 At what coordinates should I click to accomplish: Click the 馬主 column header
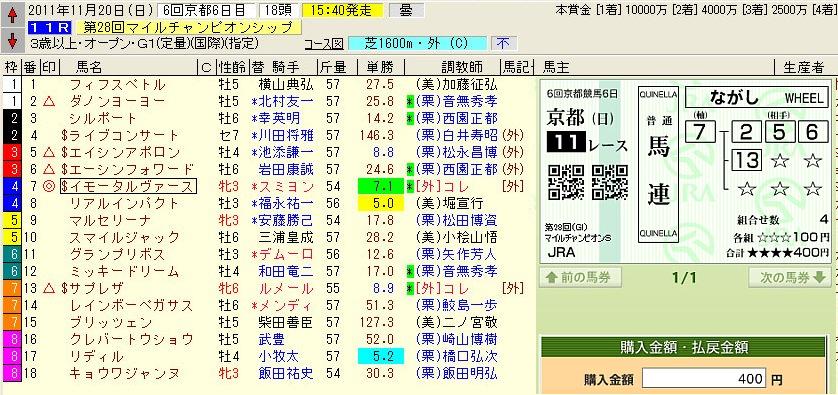click(x=556, y=67)
